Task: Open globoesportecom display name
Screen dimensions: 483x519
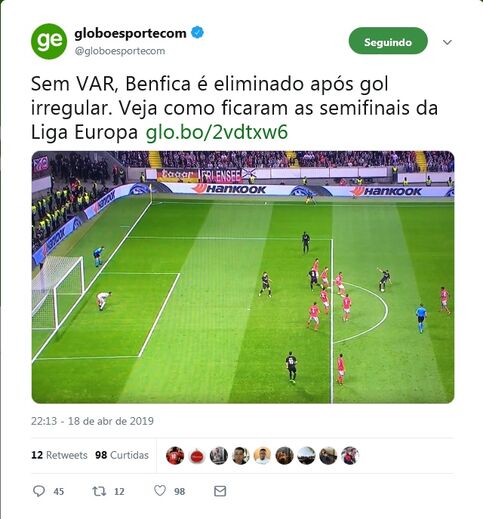Action: click(x=130, y=33)
